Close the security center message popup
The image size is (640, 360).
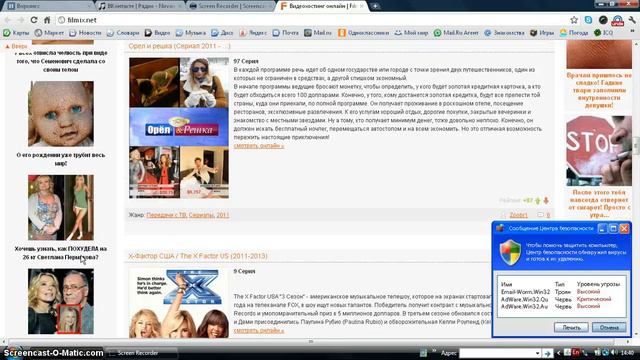click(624, 229)
